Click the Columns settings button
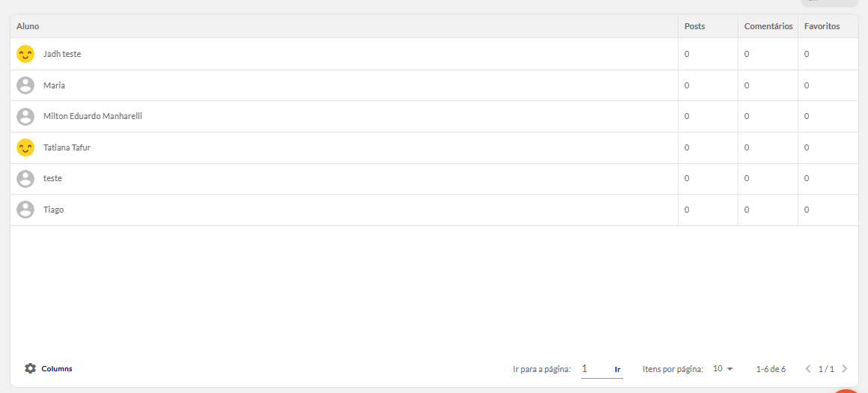This screenshot has width=868, height=393. pos(49,368)
